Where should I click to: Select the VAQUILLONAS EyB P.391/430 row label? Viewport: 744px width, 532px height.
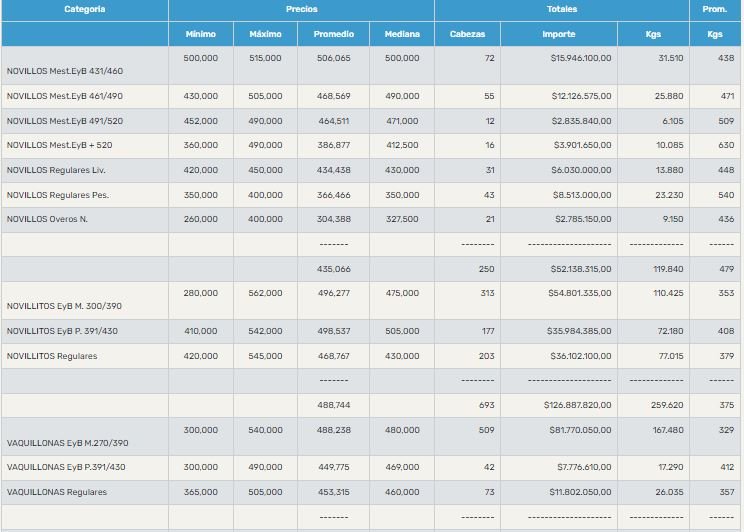(x=66, y=467)
